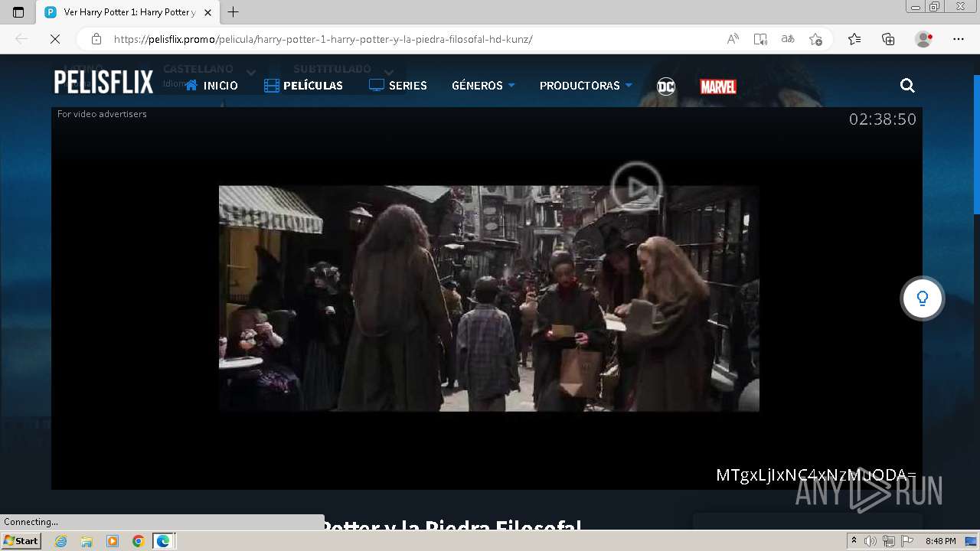Open the DC logo link
The image size is (980, 551).
point(666,86)
